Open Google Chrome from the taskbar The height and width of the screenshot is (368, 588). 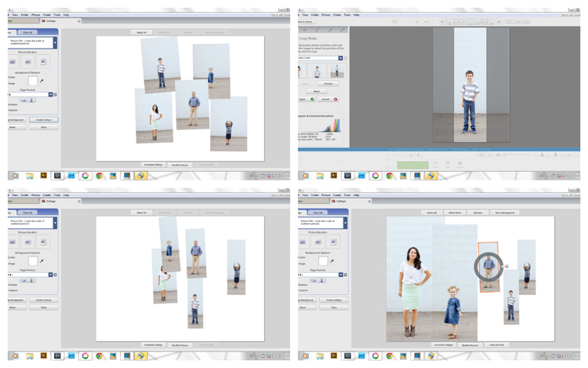coord(100,176)
